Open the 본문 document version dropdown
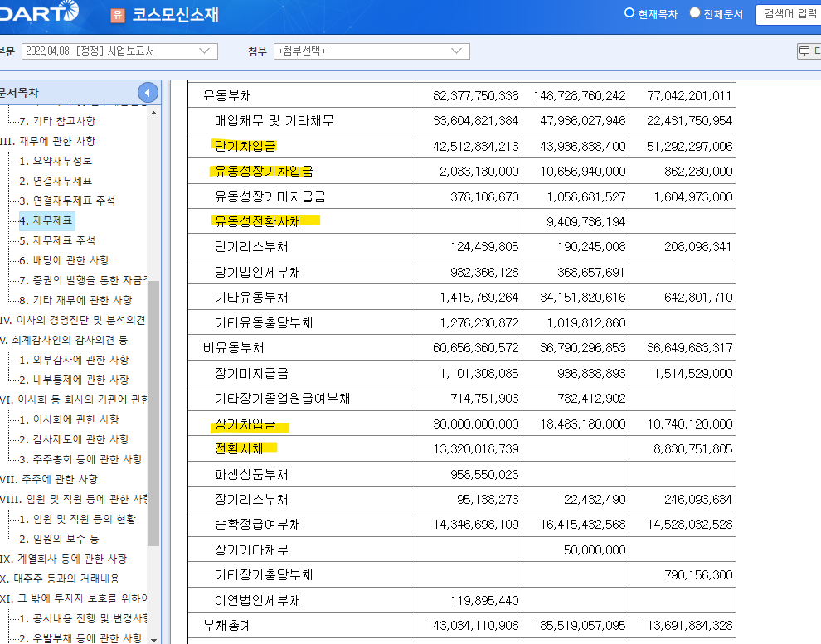Viewport: 821px width, 644px height. [119, 51]
